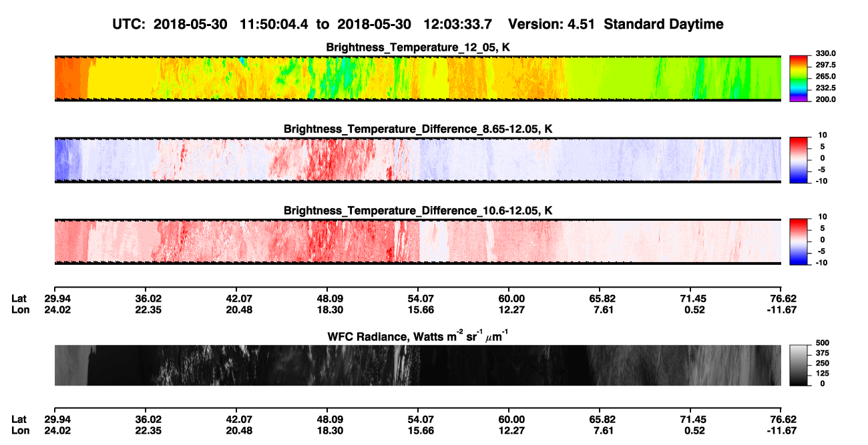Click longitude -11.67 on axis above WFC title
Viewport: 868px width, 445px height.
781,310
